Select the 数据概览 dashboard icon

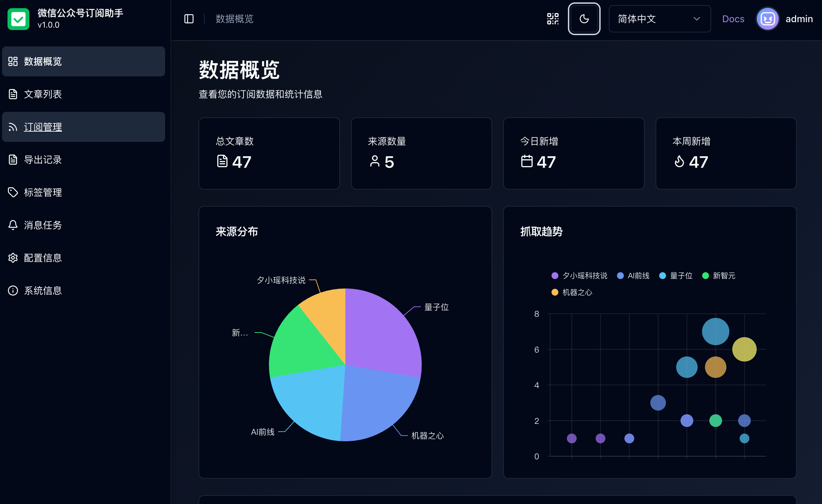[13, 61]
